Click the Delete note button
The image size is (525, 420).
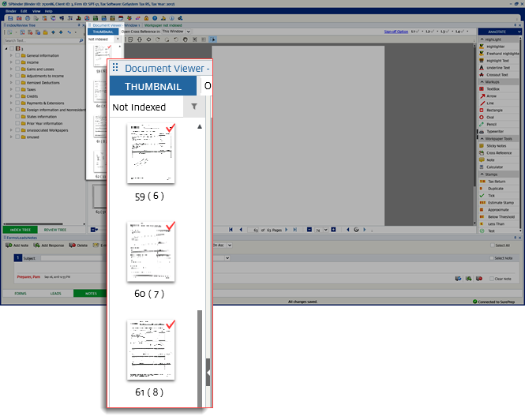tap(78, 246)
